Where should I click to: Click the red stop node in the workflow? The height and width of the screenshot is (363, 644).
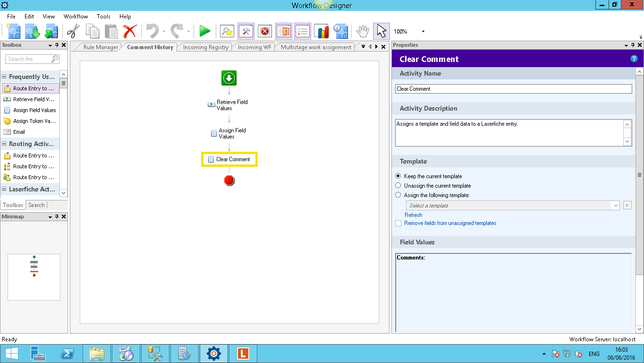(229, 181)
